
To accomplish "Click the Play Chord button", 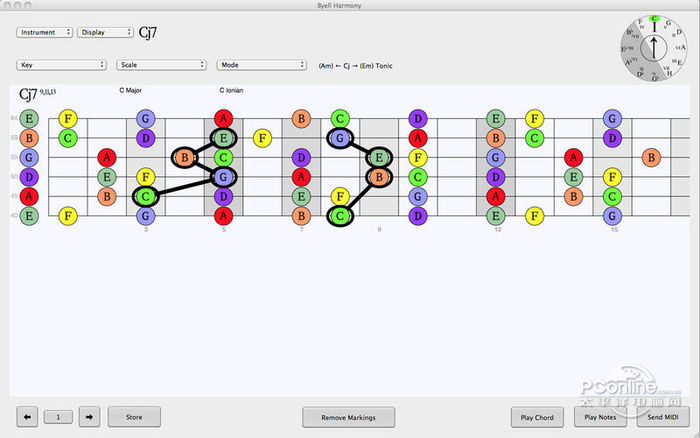I will (x=537, y=417).
